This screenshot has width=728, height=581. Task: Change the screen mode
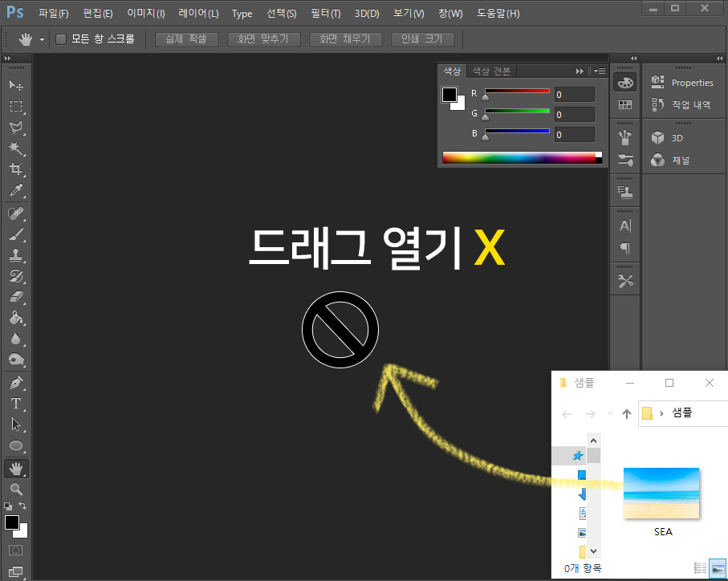[x=16, y=571]
